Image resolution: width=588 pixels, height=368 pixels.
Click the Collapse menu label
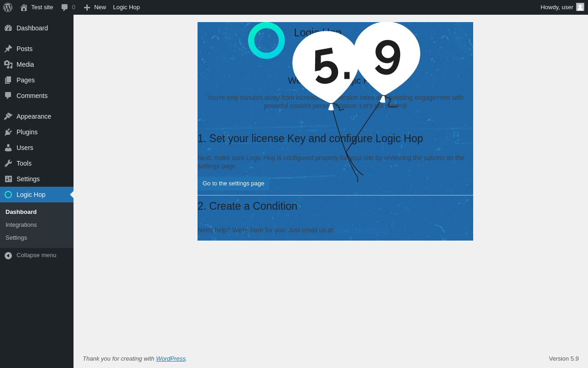(36, 255)
